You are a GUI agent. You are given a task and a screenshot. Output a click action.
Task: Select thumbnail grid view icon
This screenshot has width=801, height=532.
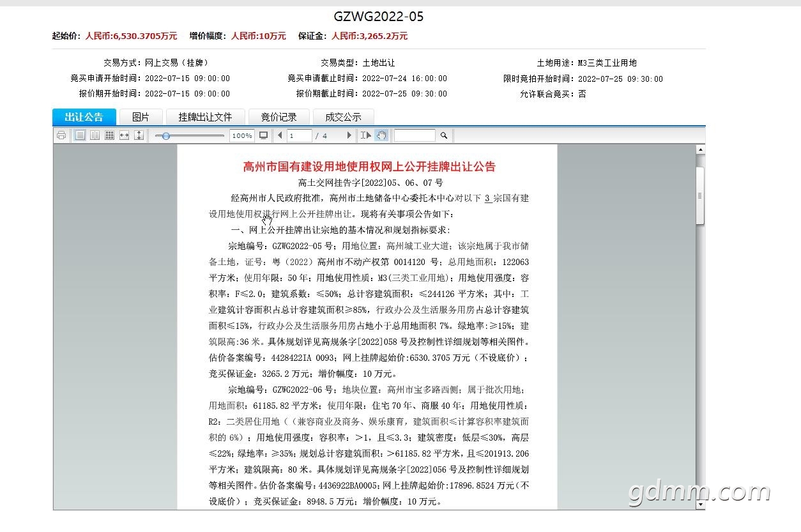(109, 135)
